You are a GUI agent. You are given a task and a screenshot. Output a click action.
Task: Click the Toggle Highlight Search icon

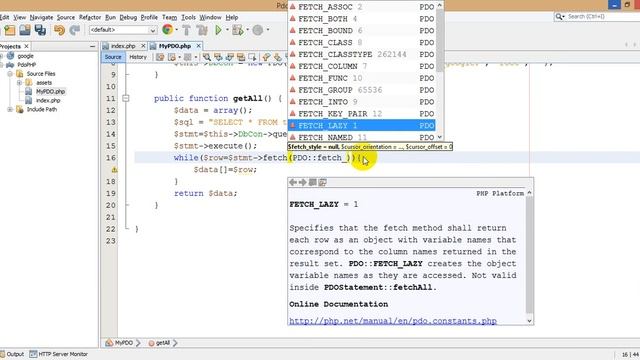(241, 57)
